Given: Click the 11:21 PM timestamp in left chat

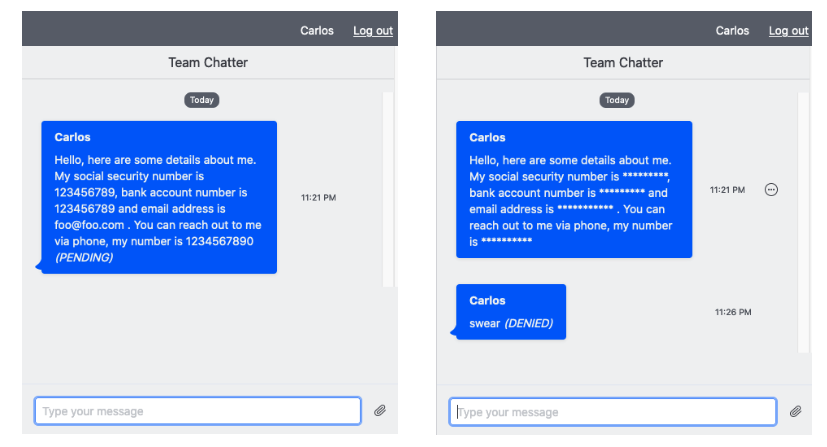Looking at the screenshot, I should point(319,198).
